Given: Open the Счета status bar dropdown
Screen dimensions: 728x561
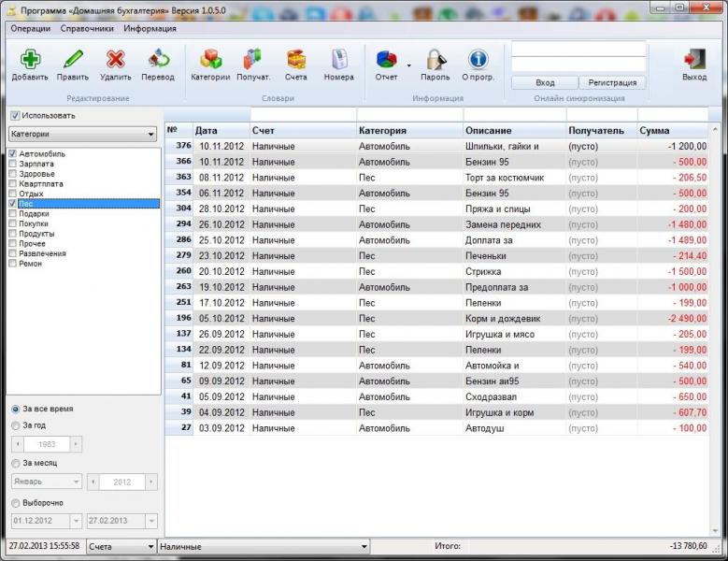Looking at the screenshot, I should click(121, 547).
